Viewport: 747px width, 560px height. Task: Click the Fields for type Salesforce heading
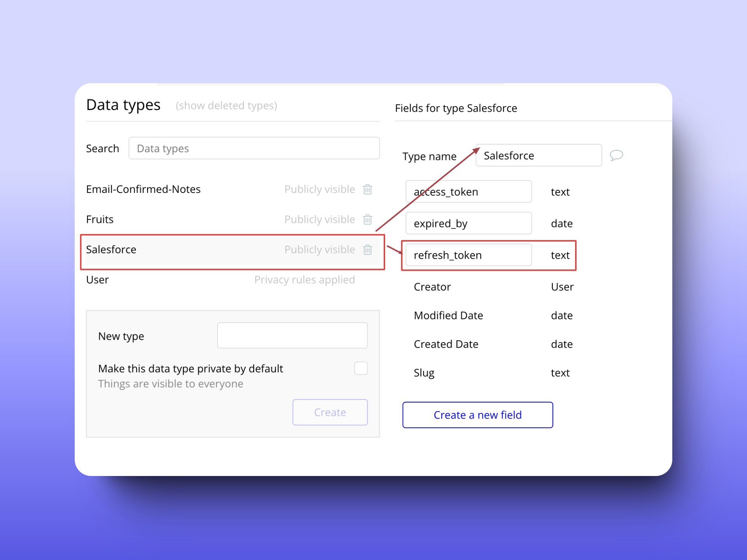point(456,108)
